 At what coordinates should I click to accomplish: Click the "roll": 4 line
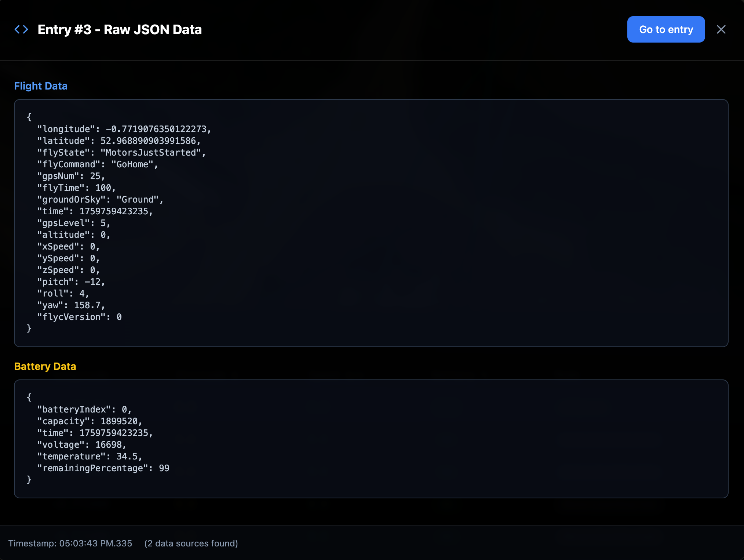tap(63, 294)
